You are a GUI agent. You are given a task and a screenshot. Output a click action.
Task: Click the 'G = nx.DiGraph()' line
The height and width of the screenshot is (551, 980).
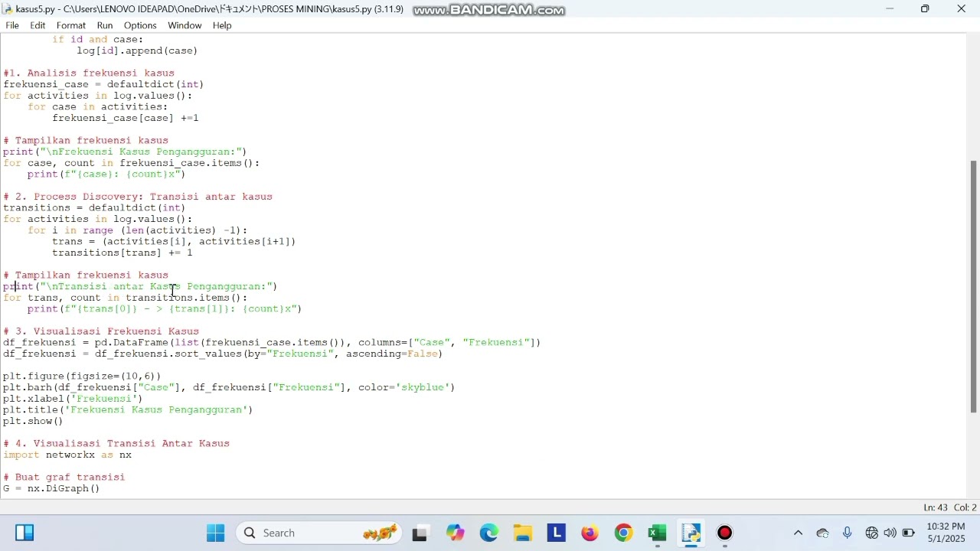pos(51,488)
